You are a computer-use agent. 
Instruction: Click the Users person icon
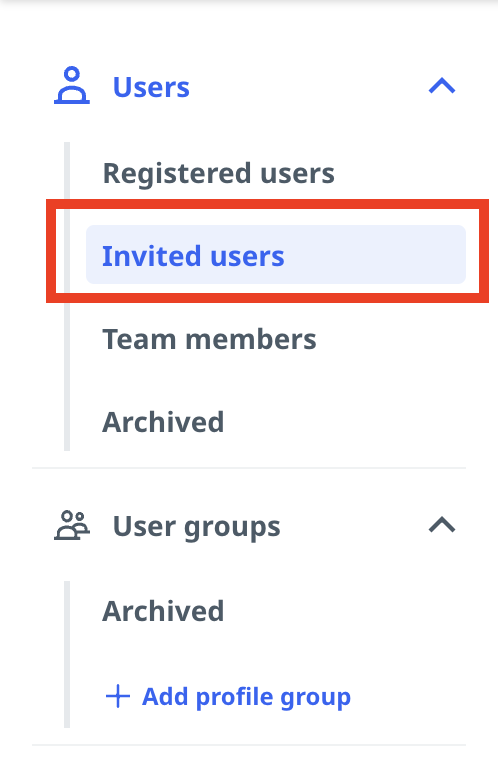click(x=72, y=86)
